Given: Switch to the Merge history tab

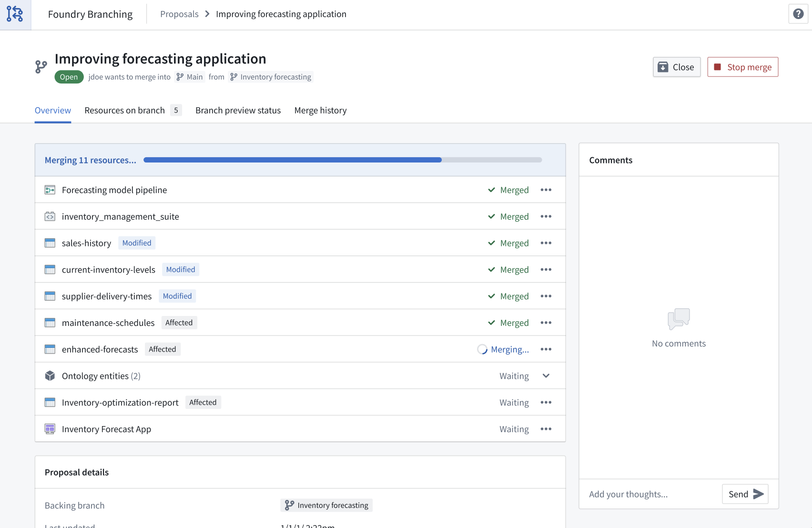Looking at the screenshot, I should tap(320, 110).
